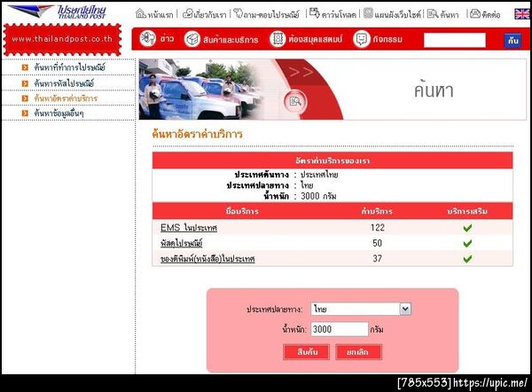Image resolution: width=532 pixels, height=392 pixels.
Task: Open the ถาม-ตอบไปรษณีย์ menu link
Action: coord(271,14)
